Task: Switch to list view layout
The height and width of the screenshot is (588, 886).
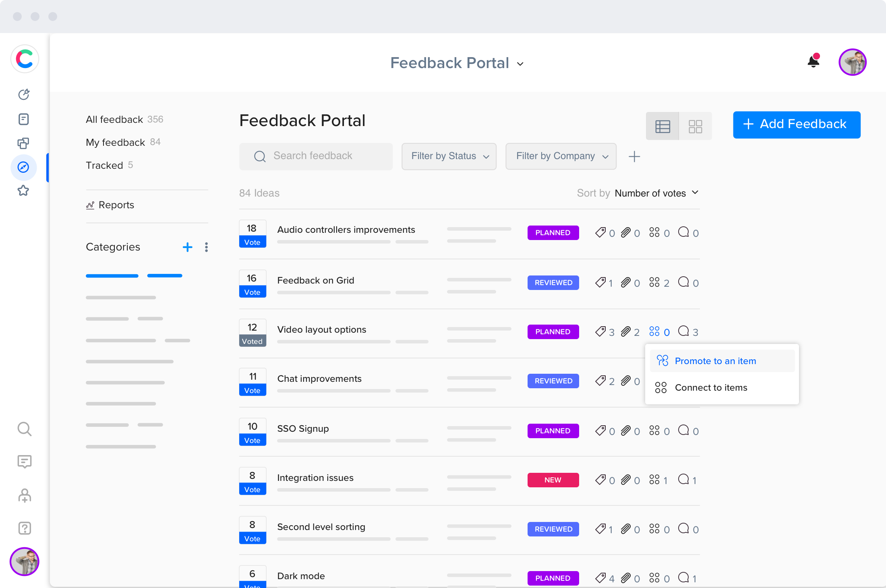Action: (662, 126)
